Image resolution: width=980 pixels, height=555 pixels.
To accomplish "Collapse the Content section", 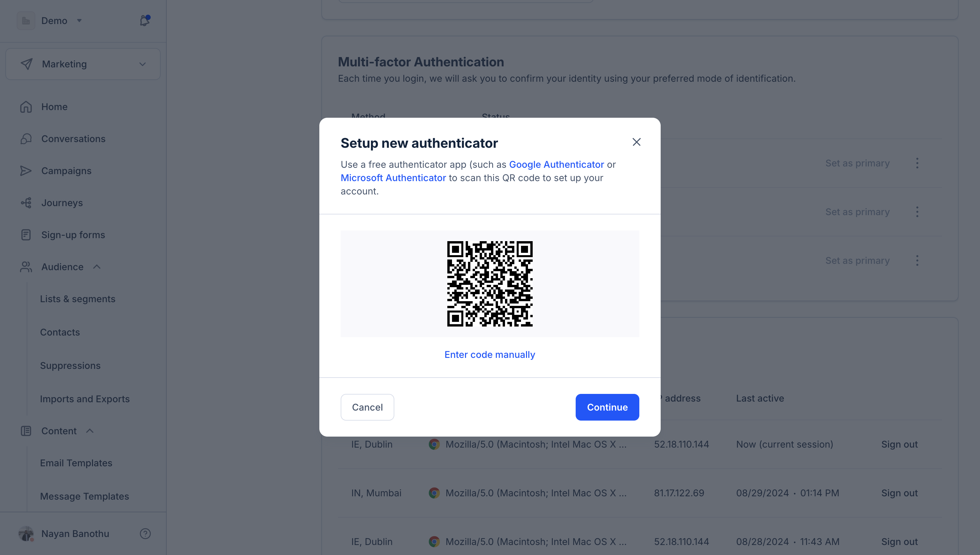I will pos(90,431).
